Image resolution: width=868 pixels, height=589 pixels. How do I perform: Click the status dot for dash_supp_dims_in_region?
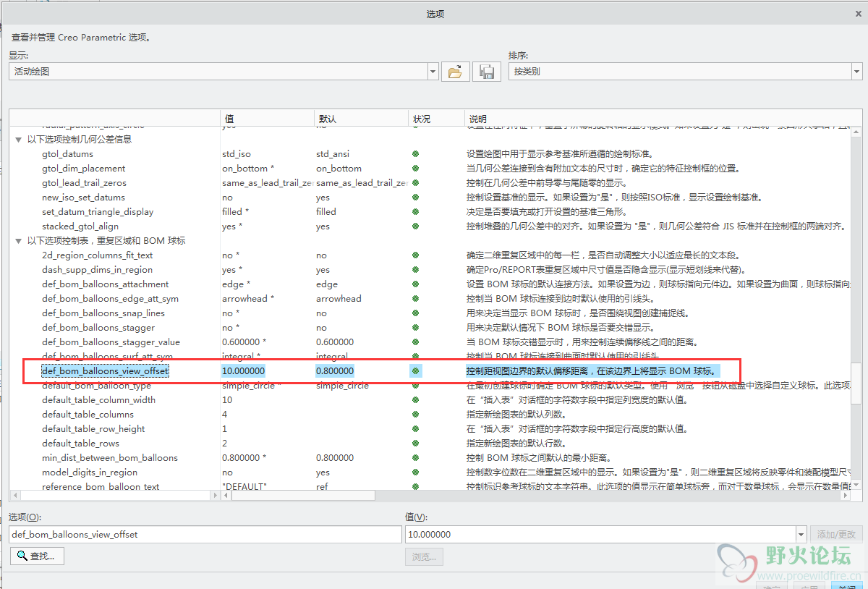point(415,270)
